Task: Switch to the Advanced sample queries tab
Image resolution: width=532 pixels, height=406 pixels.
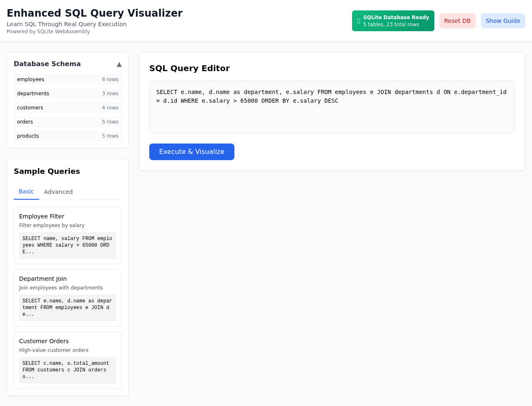Action: pyautogui.click(x=58, y=192)
